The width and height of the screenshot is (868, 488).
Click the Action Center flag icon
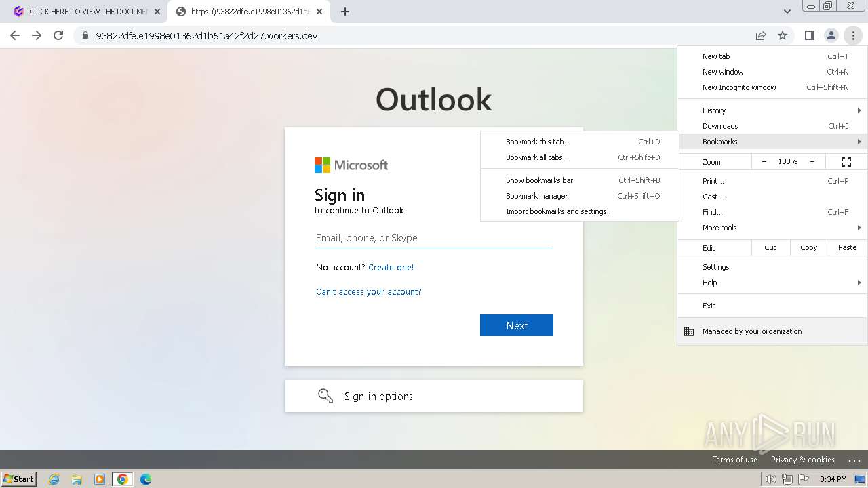click(804, 479)
